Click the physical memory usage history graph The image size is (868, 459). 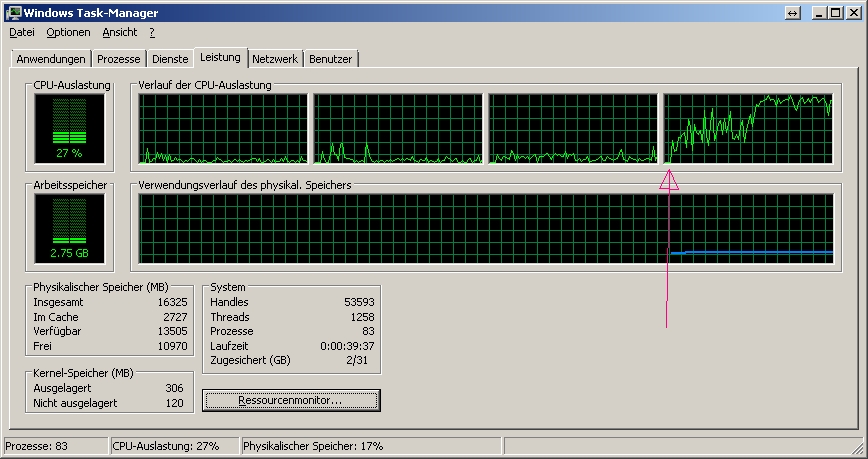pos(486,229)
